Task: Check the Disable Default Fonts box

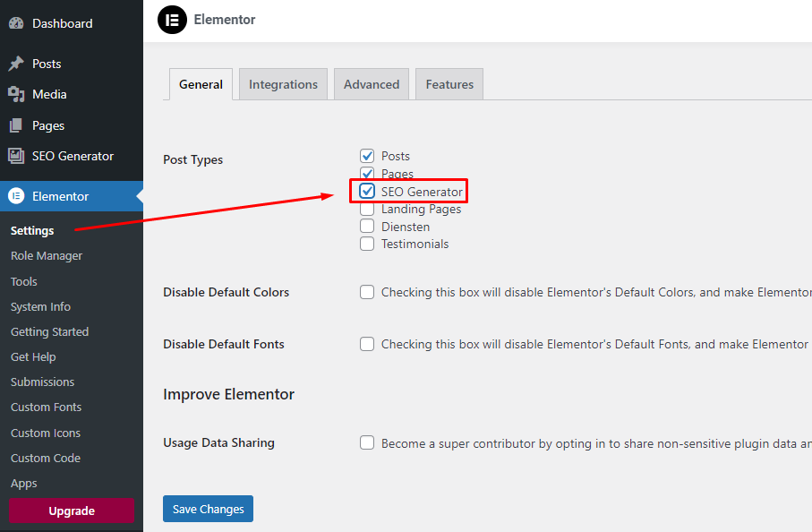Action: click(367, 344)
